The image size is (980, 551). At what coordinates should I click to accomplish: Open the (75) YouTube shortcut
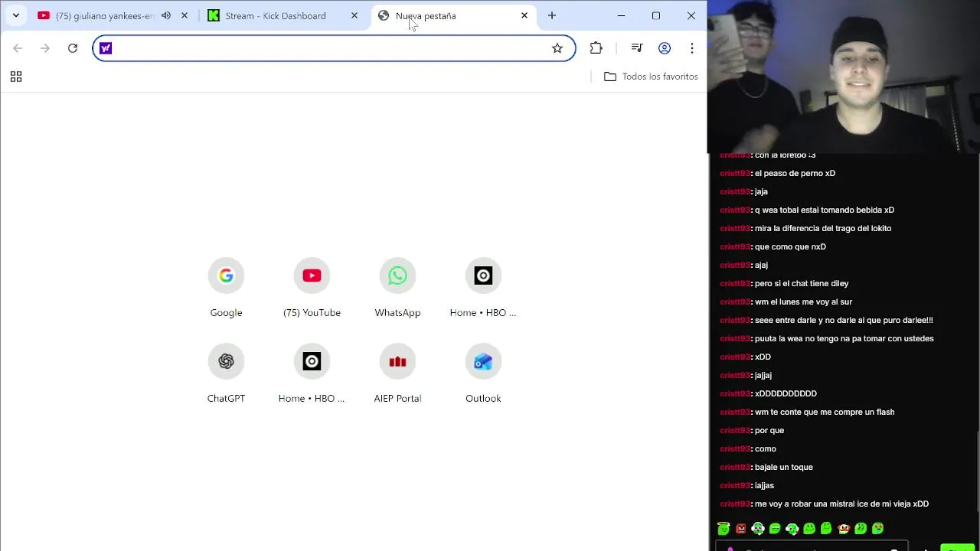coord(312,289)
